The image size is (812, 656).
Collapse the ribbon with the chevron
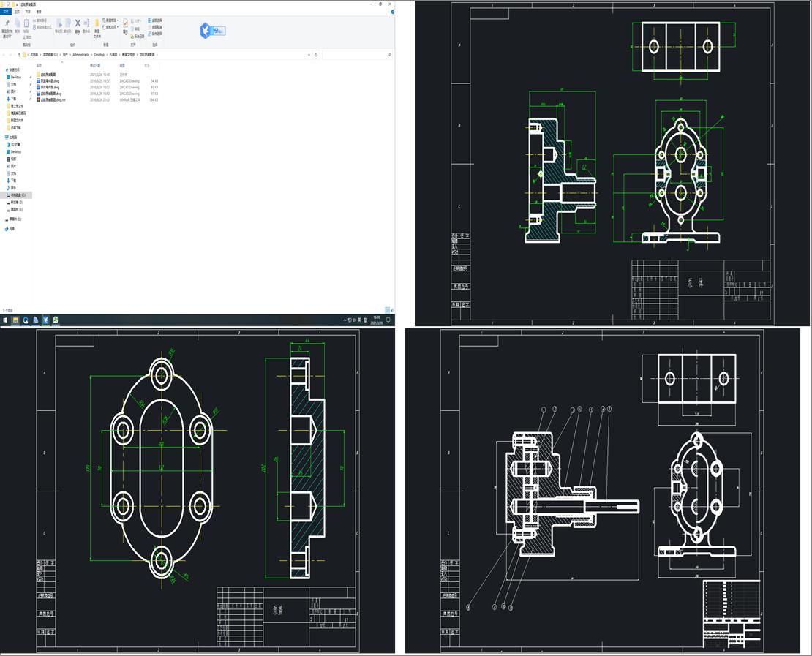coord(388,12)
